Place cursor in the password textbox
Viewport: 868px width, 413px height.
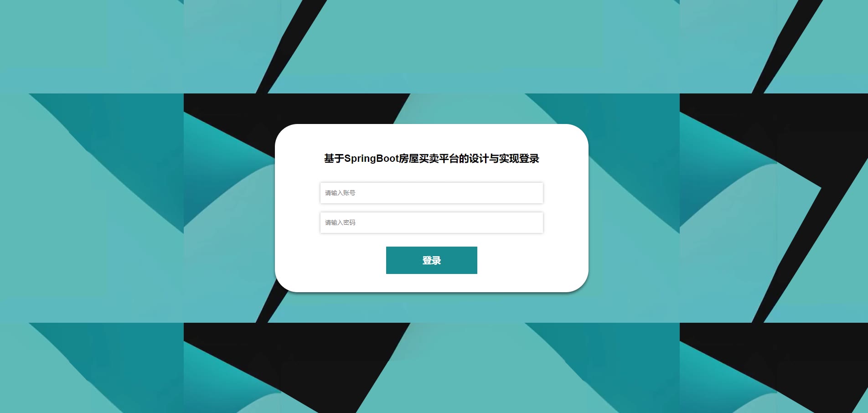click(x=431, y=222)
